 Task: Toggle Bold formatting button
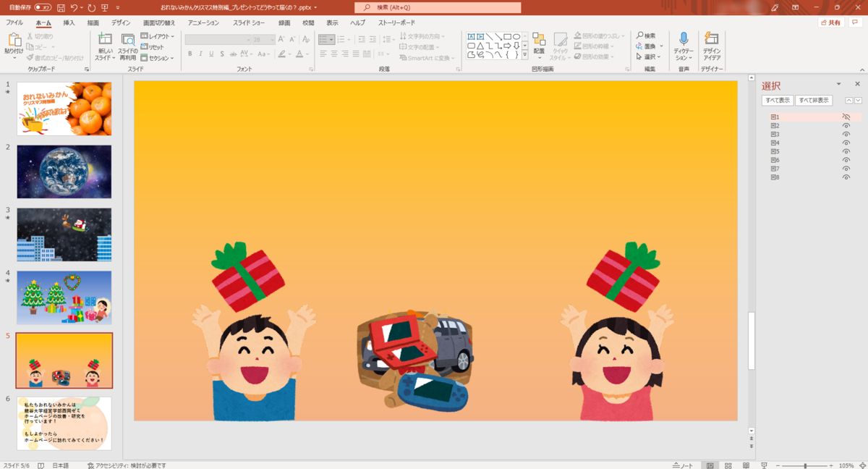coord(190,54)
